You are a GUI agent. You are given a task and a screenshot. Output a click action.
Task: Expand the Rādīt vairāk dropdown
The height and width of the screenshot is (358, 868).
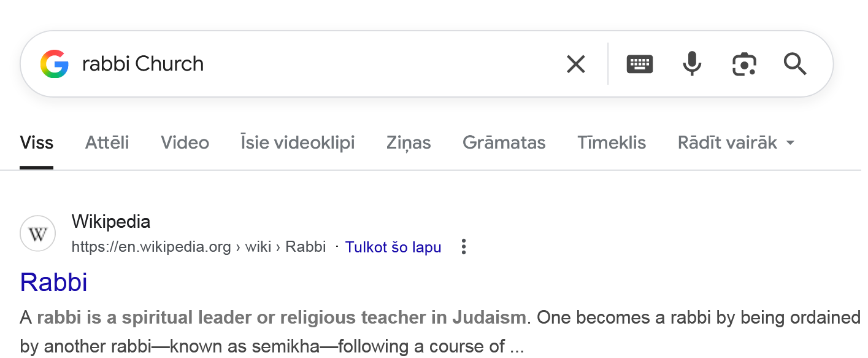tap(736, 142)
